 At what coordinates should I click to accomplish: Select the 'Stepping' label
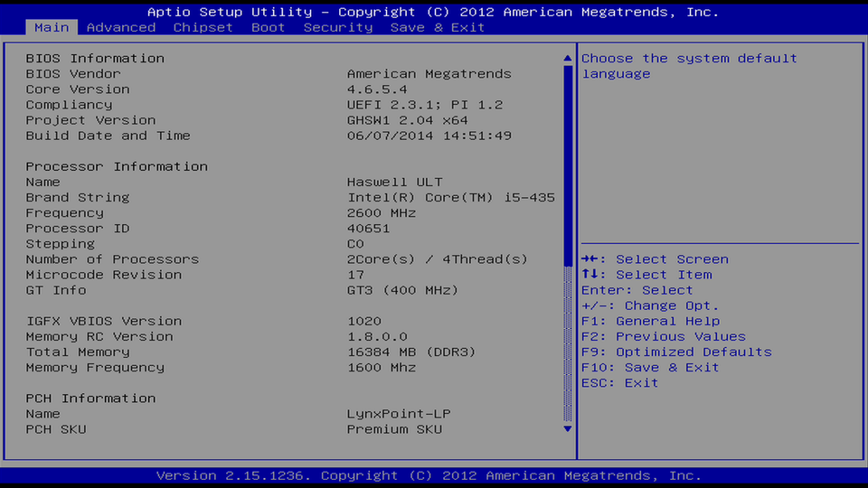pyautogui.click(x=60, y=244)
